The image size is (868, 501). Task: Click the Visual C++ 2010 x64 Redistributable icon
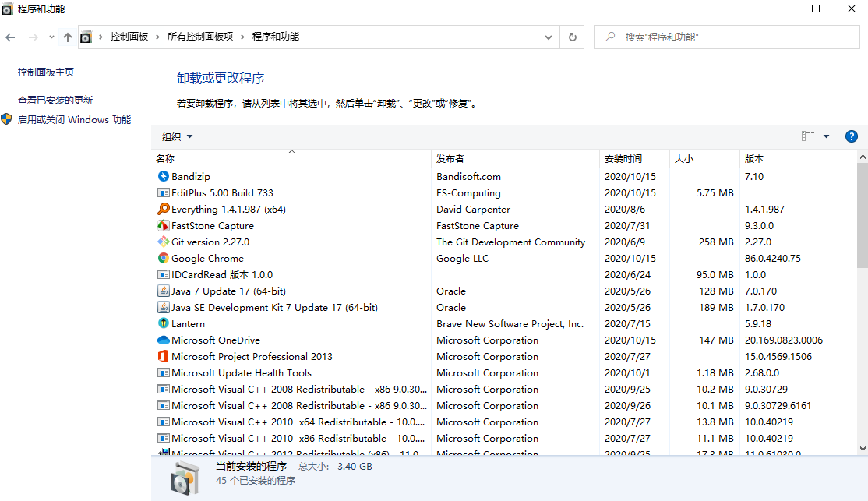pos(164,422)
